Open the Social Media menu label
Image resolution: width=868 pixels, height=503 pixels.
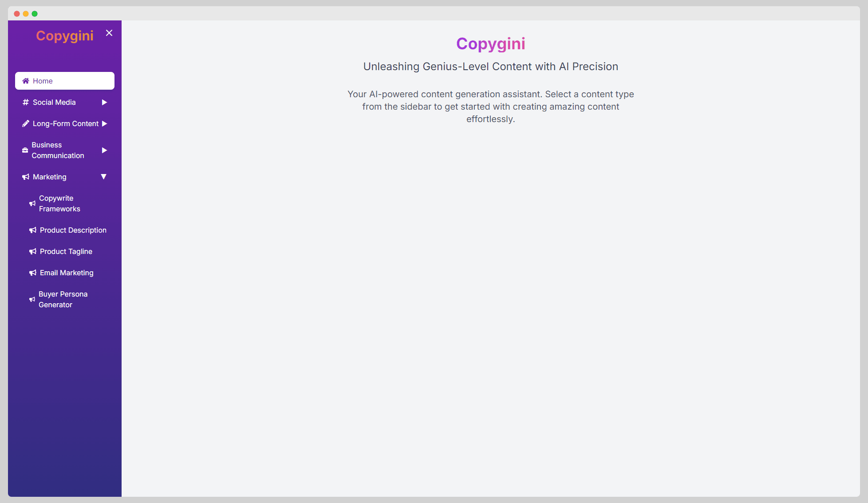(54, 102)
